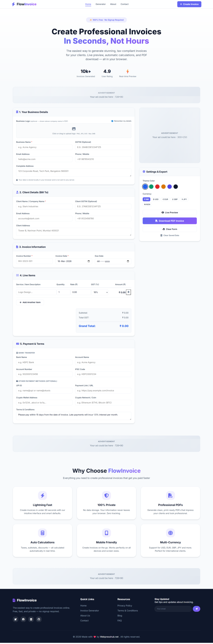Click the logo upload image icon
The width and height of the screenshot is (213, 644).
coord(74,129)
